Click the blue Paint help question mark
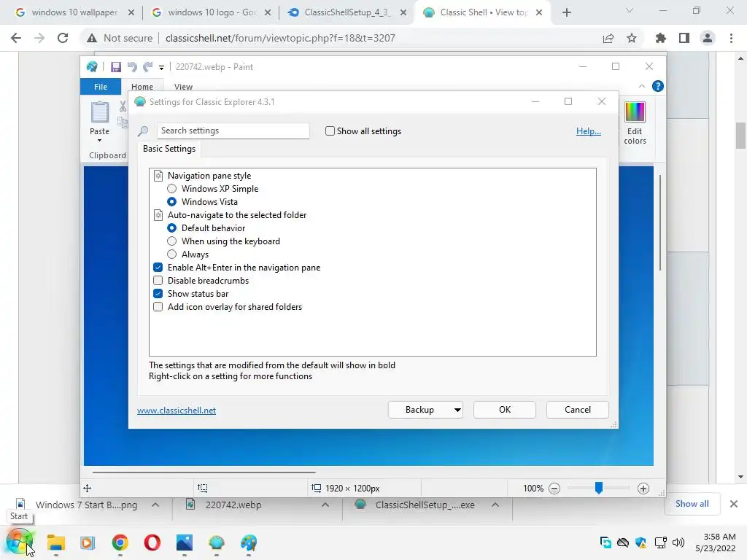 [657, 86]
